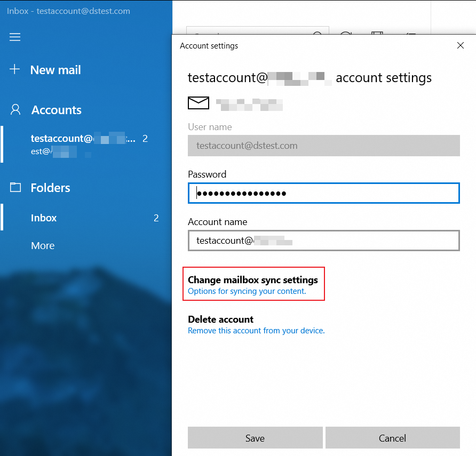The width and height of the screenshot is (476, 456).
Task: Open the Accounts section
Action: pyautogui.click(x=57, y=110)
